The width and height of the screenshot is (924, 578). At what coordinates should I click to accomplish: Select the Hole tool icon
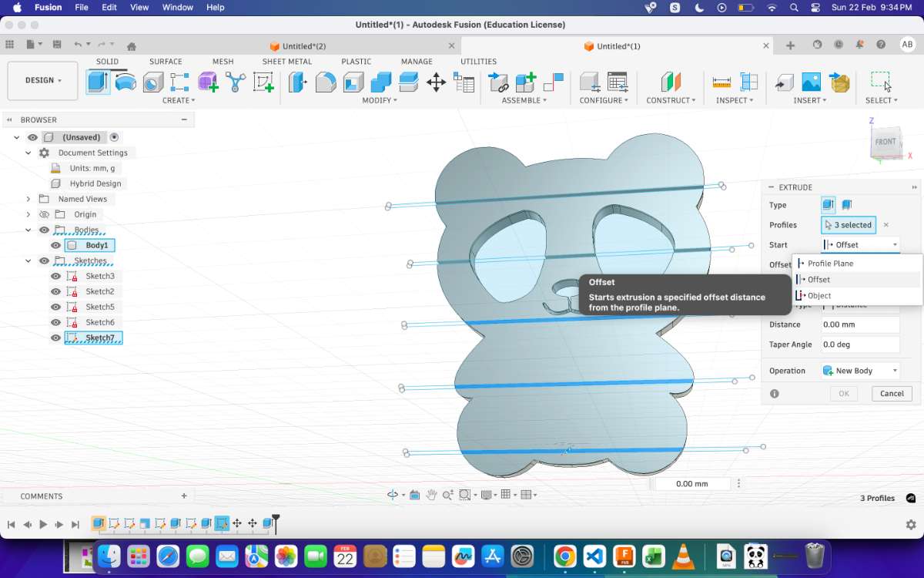pyautogui.click(x=153, y=82)
